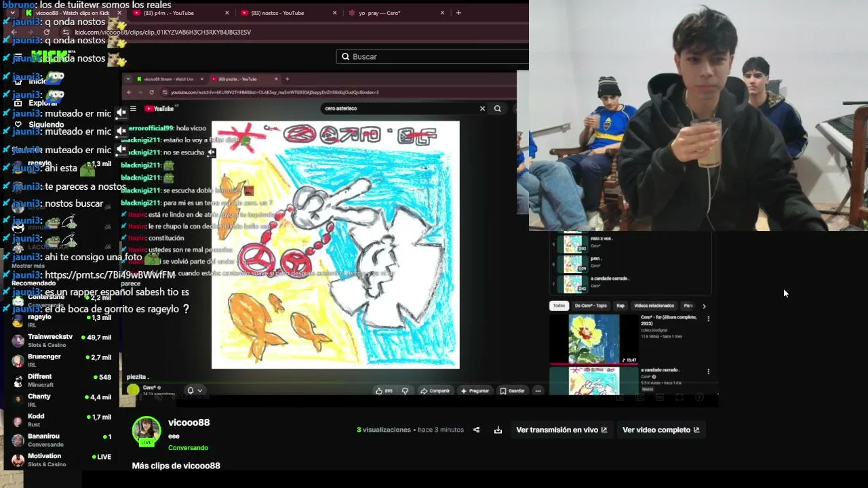Open Brunenger channel avatar in sidebar
The height and width of the screenshot is (488, 868).
[18, 361]
